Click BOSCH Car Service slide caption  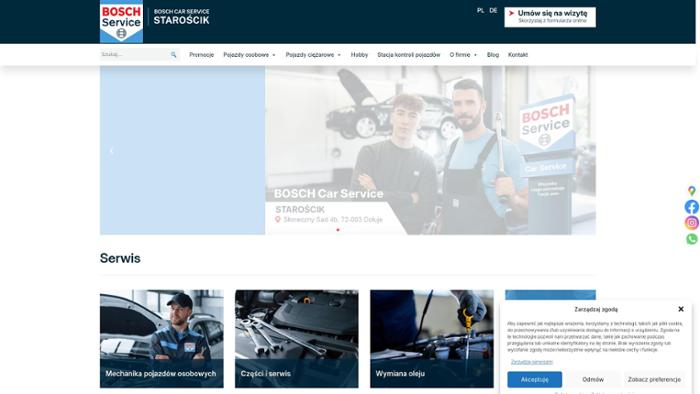click(329, 194)
